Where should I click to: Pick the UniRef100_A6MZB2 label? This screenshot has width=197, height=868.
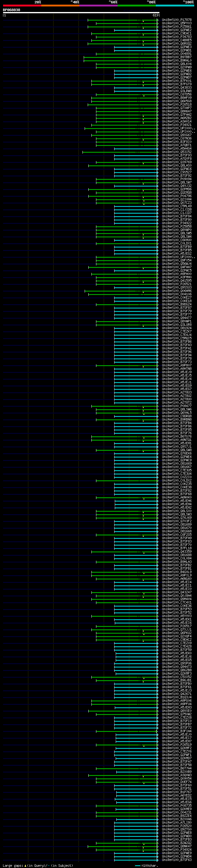pos(177,118)
